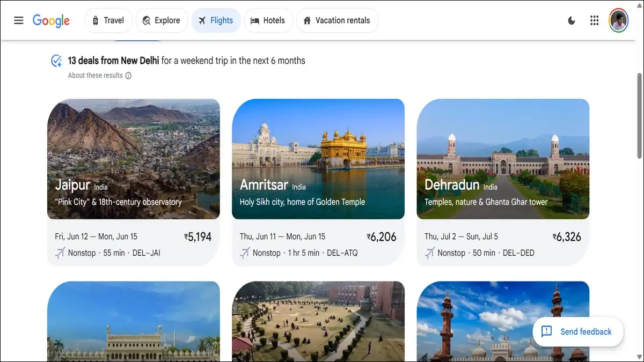Open About these results link
The height and width of the screenshot is (362, 644).
(x=96, y=76)
